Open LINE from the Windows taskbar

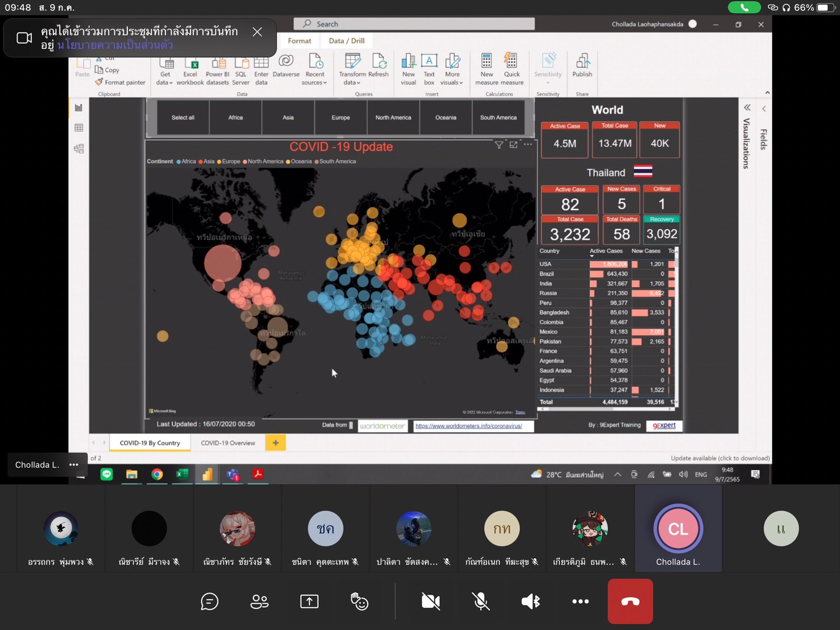coord(106,474)
